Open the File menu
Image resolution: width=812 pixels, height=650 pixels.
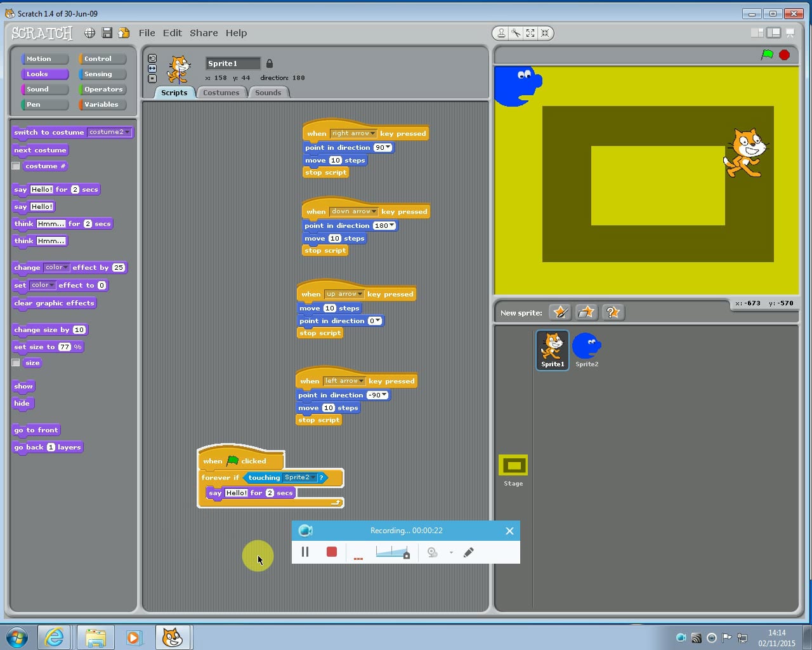click(x=147, y=33)
